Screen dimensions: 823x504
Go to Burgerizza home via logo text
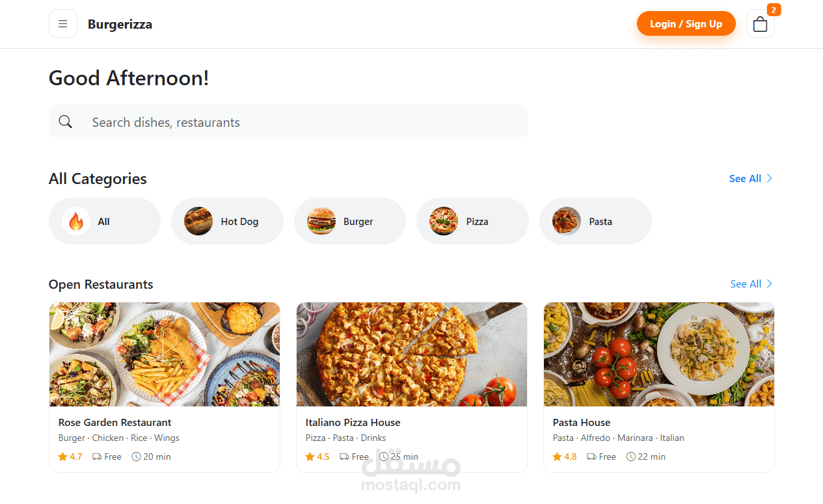point(120,25)
